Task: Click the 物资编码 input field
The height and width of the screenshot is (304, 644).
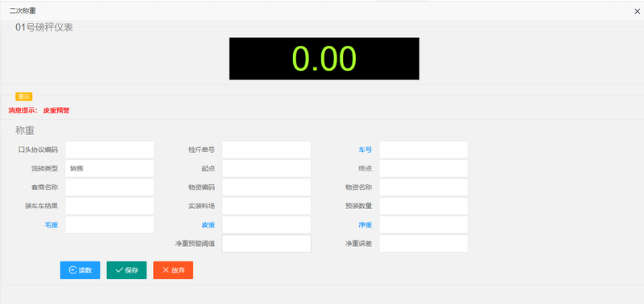Action: point(266,187)
